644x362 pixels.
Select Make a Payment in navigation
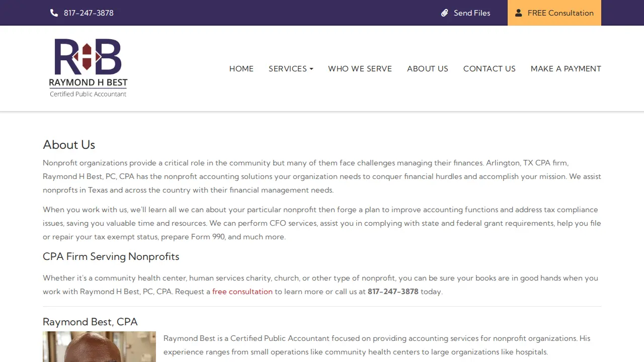coord(566,69)
